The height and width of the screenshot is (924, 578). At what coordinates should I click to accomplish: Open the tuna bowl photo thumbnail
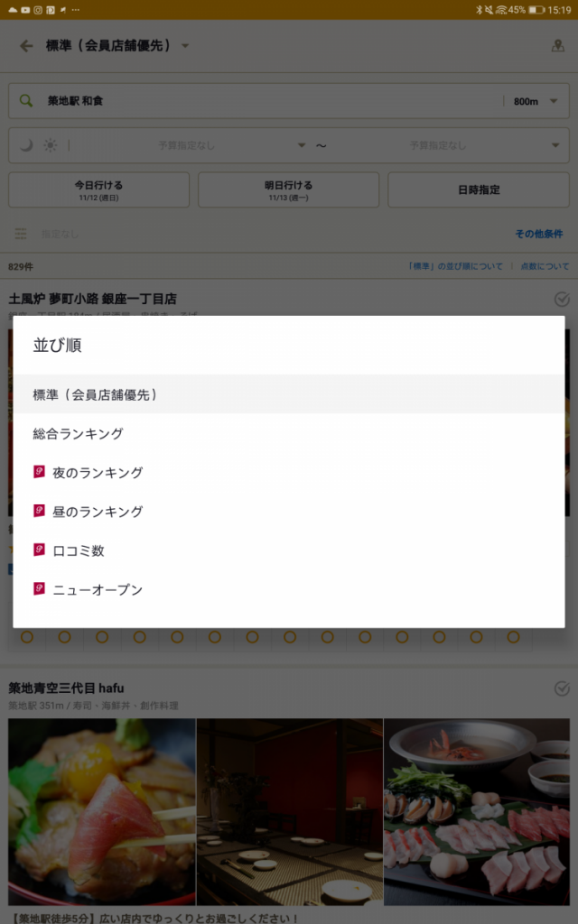(x=101, y=810)
